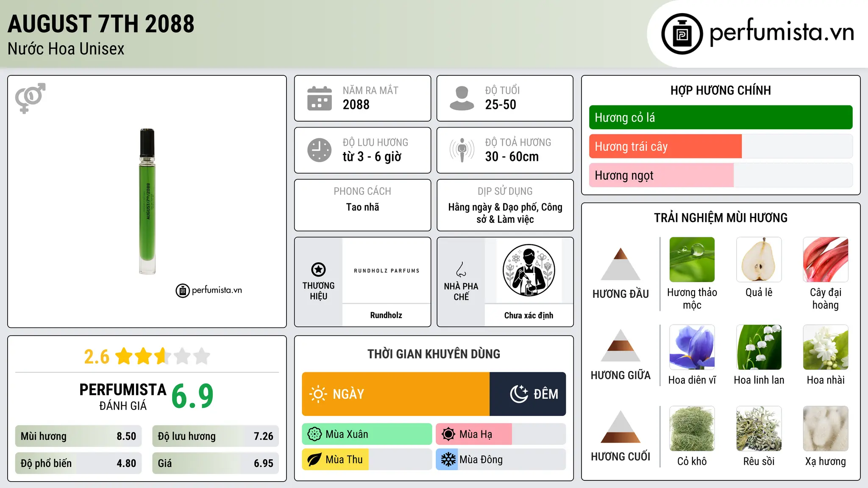Click the Thời Gian Khuyên Dùng heading

[434, 354]
